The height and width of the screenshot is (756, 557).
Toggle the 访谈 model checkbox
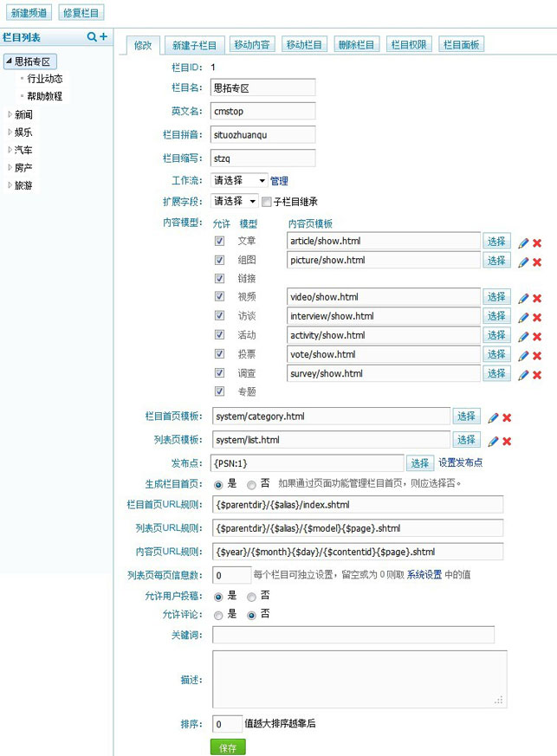pos(219,315)
